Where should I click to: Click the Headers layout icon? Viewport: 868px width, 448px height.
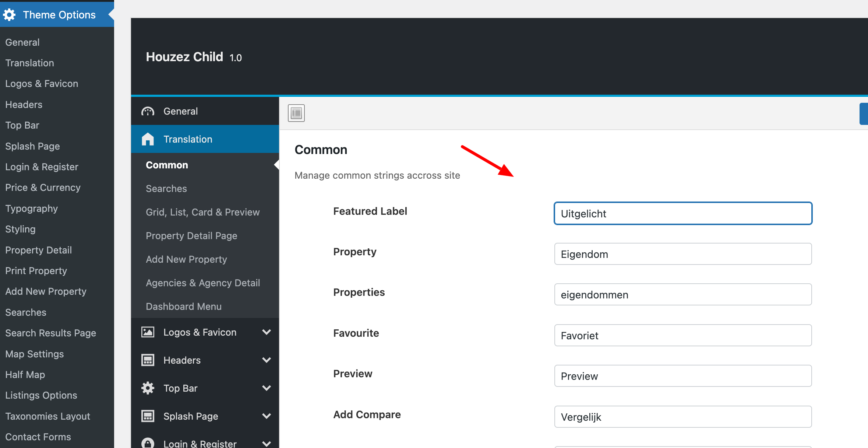point(148,360)
